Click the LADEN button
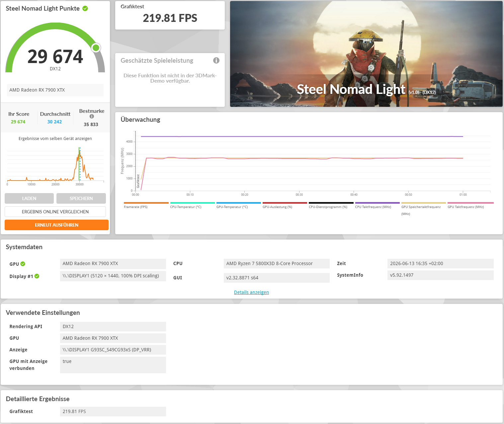 pyautogui.click(x=29, y=198)
